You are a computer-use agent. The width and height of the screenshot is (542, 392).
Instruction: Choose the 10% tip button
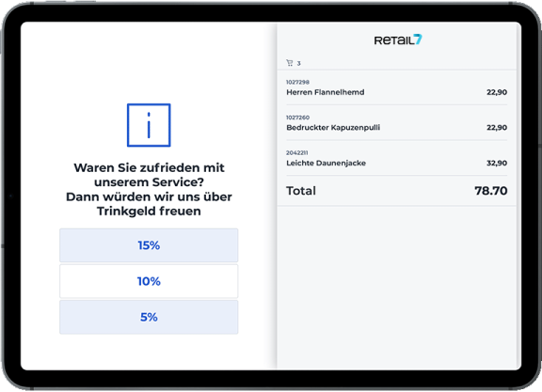[x=149, y=281]
